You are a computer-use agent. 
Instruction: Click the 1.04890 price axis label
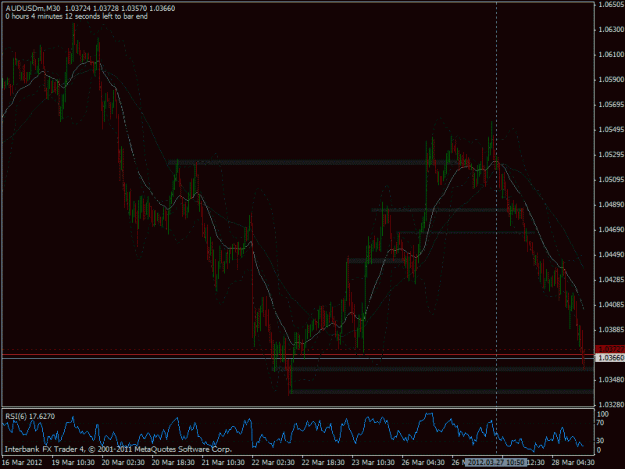[611, 205]
